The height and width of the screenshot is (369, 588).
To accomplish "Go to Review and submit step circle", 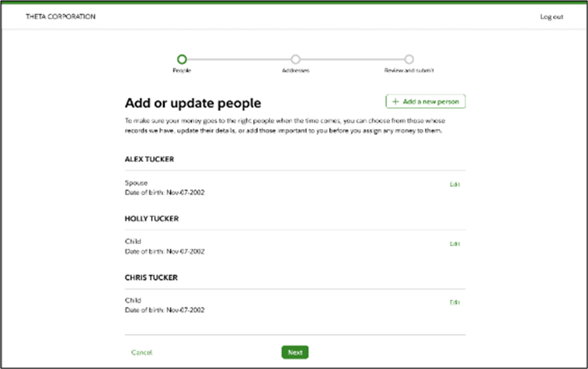I will [x=409, y=59].
